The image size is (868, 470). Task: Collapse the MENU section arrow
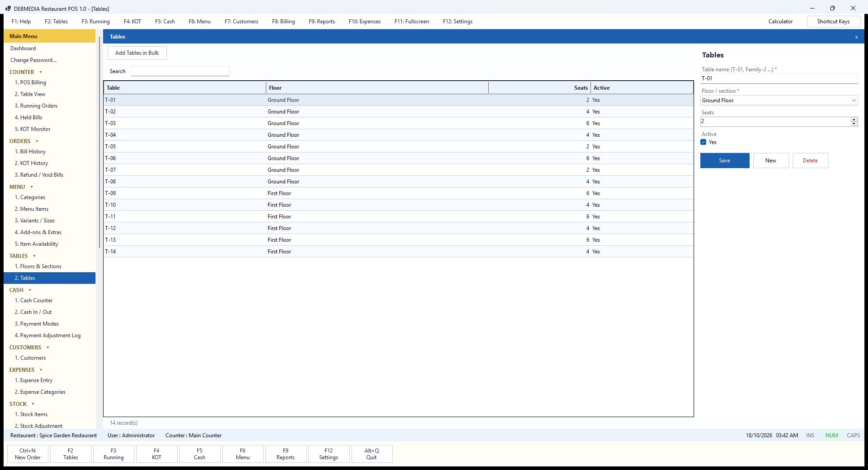point(32,187)
